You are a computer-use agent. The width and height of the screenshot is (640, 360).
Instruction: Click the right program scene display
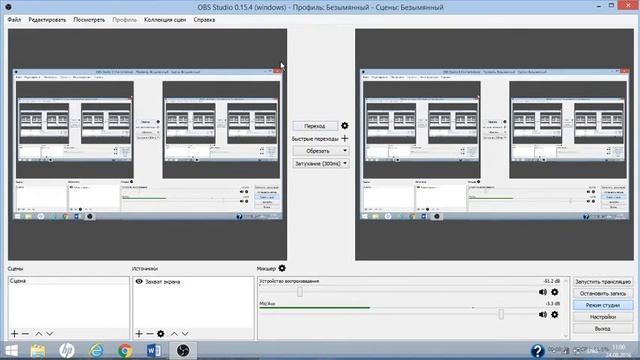494,144
